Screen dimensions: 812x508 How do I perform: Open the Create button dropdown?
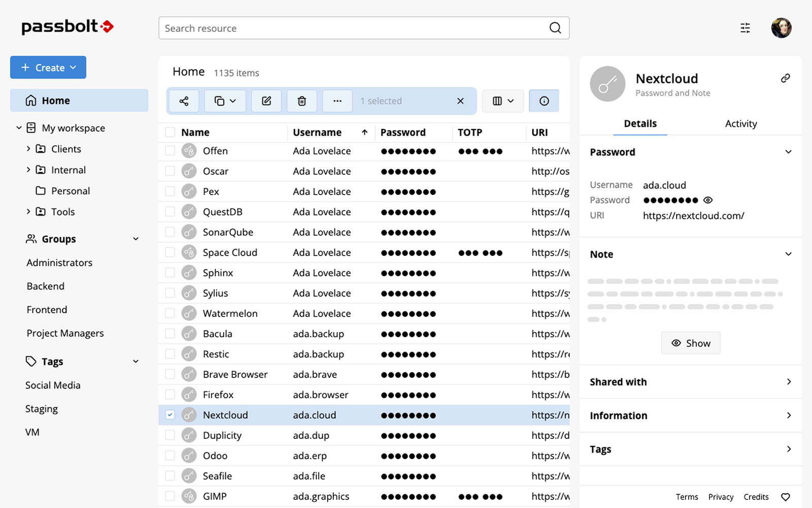[x=48, y=68]
